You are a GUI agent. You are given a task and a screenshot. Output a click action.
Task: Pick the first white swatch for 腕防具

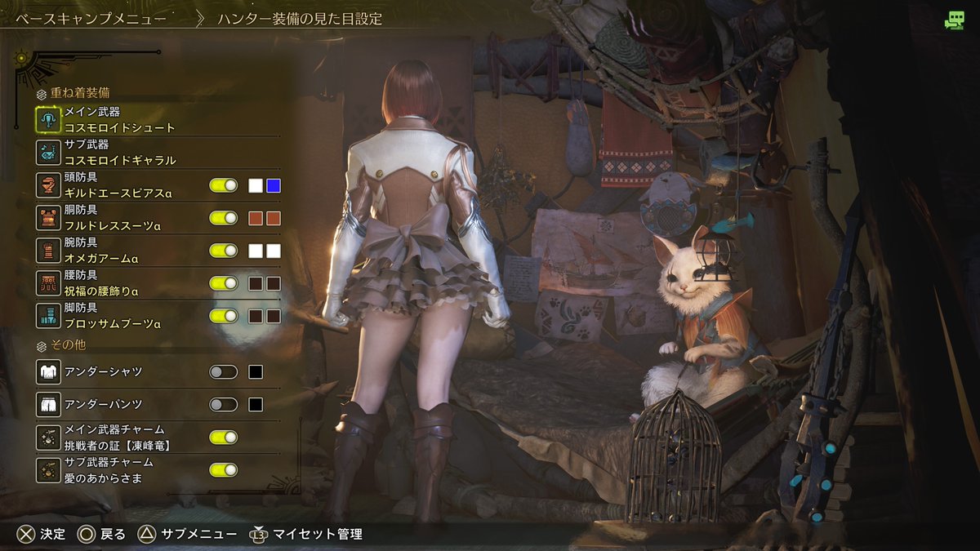tap(256, 251)
